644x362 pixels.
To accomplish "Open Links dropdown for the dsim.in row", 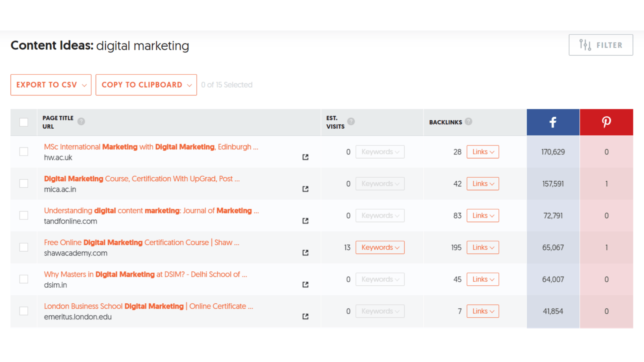I will 483,279.
